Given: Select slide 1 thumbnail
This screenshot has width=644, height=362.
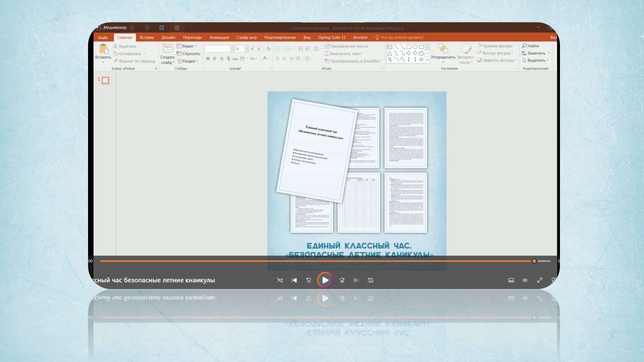Looking at the screenshot, I should [x=105, y=80].
